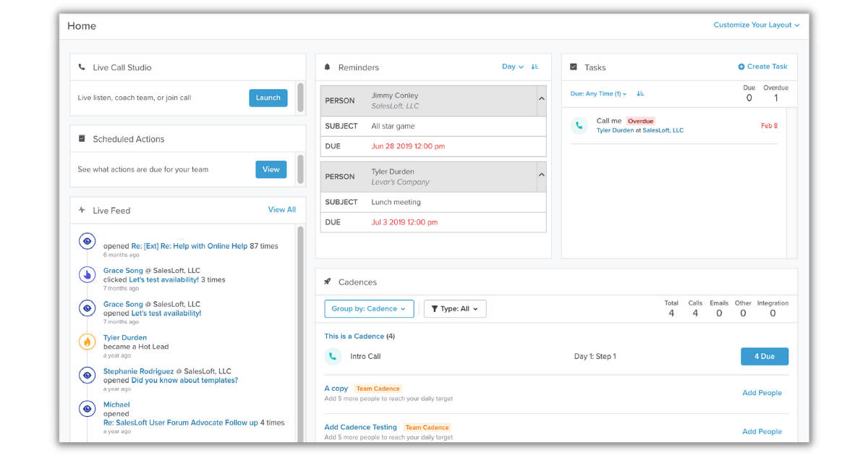Collapse the Jimmy Conley reminder card
The height and width of the screenshot is (456, 868).
(x=542, y=98)
